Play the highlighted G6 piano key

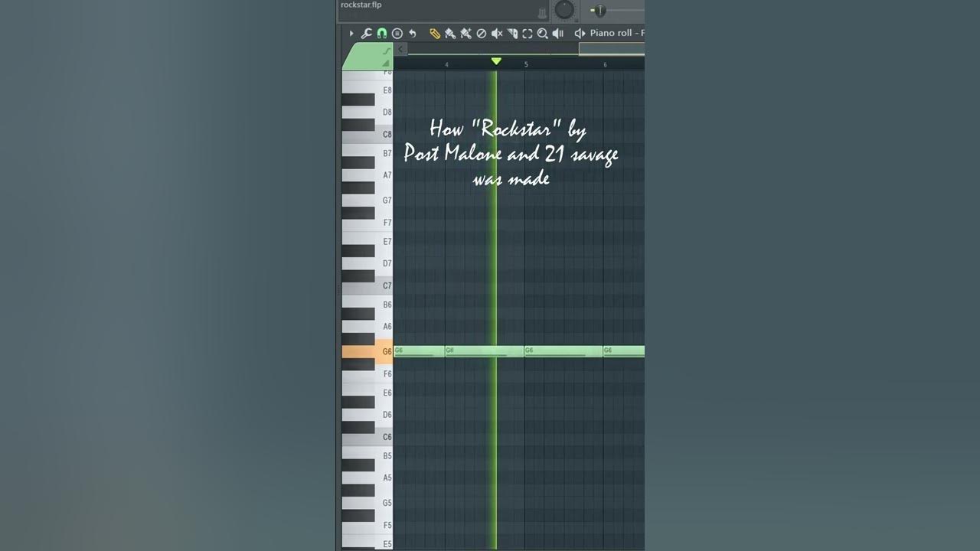pyautogui.click(x=367, y=351)
